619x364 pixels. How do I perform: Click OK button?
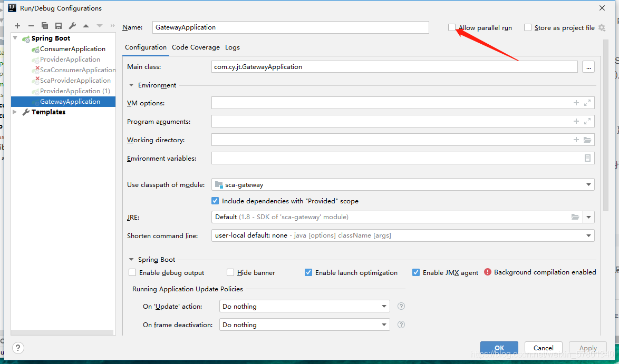[499, 348]
